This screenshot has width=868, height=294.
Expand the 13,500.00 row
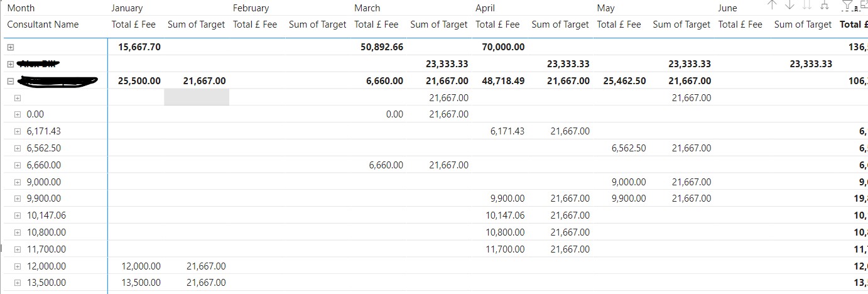pyautogui.click(x=18, y=283)
